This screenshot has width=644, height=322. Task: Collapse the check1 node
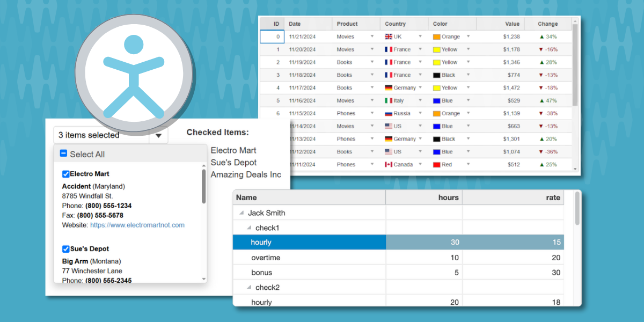click(248, 228)
